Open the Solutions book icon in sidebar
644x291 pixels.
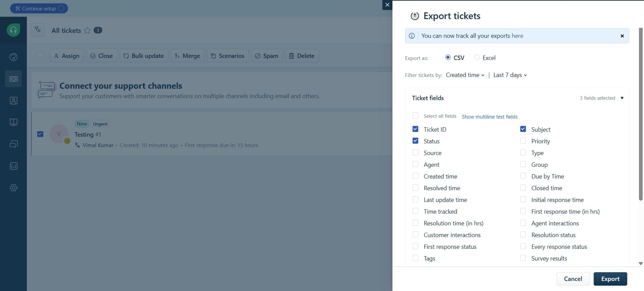coord(13,122)
